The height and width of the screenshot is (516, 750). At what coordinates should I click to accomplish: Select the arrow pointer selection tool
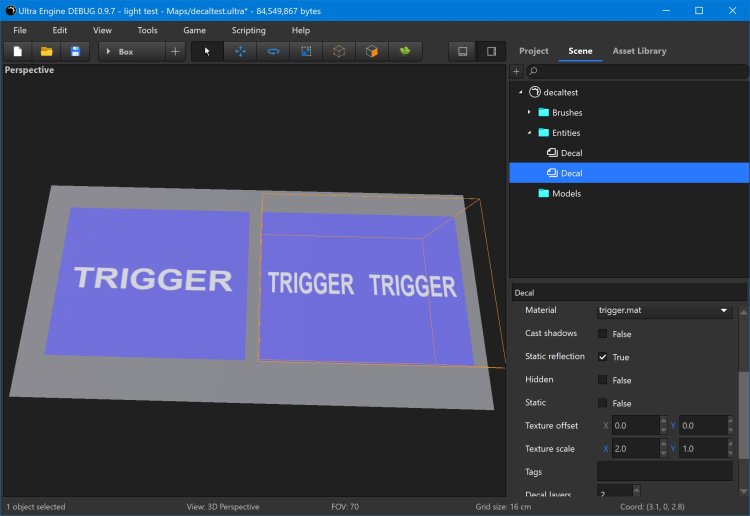[207, 51]
